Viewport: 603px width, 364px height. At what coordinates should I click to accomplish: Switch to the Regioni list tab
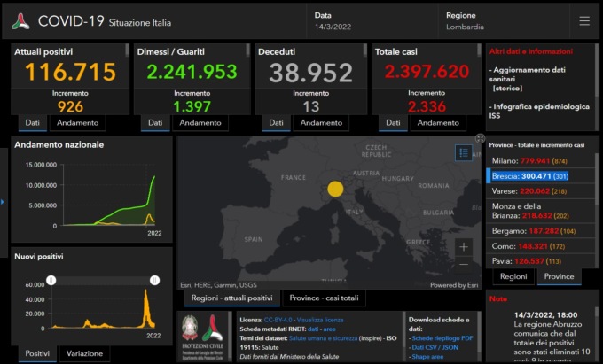tap(513, 276)
